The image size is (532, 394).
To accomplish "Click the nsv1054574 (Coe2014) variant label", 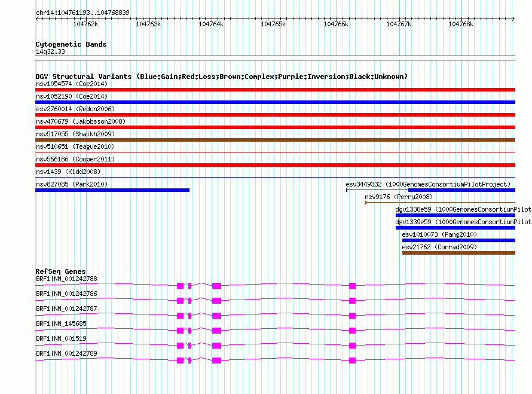I will pos(72,84).
